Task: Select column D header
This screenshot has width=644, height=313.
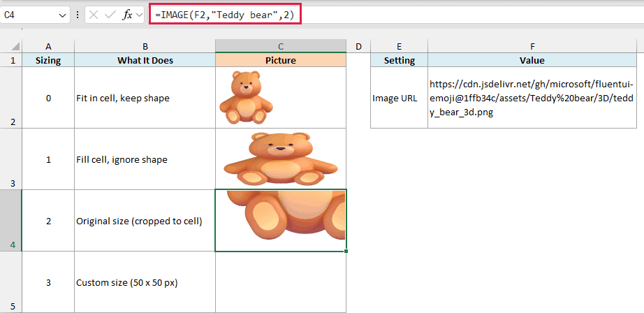Action: coord(358,46)
